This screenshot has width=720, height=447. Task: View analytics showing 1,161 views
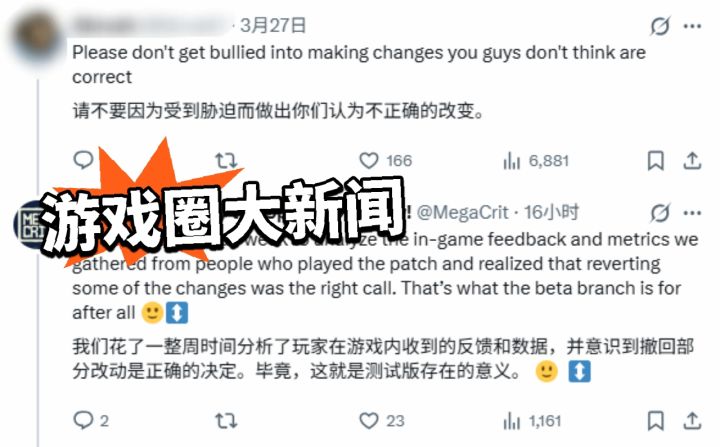(532, 420)
